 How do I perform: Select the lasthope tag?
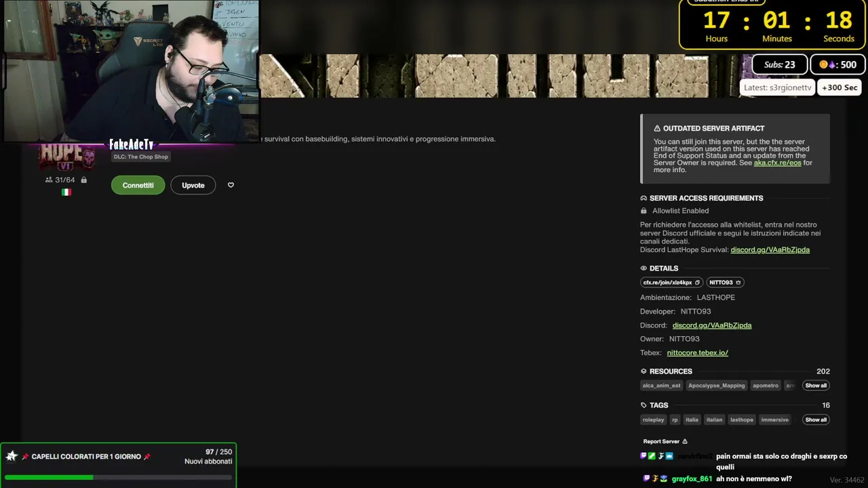(x=742, y=420)
